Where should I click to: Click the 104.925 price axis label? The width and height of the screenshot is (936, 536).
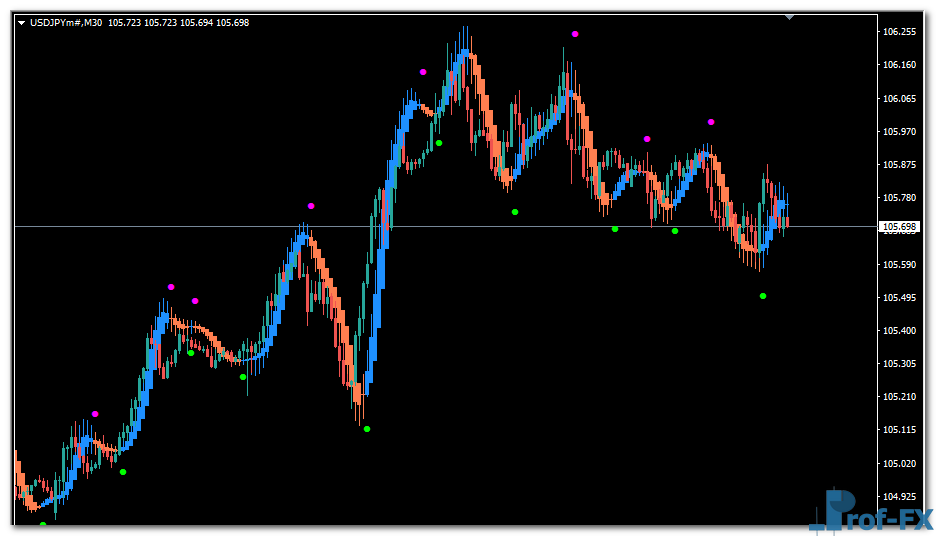[900, 497]
